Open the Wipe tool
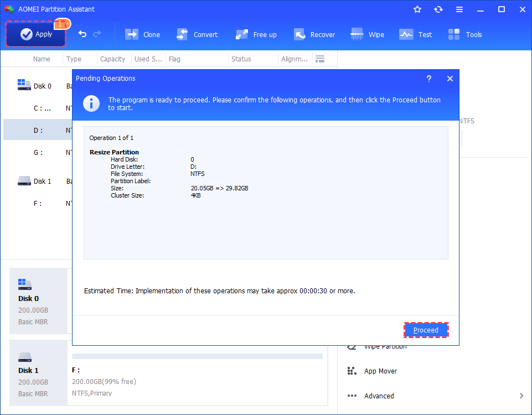The image size is (532, 415). pyautogui.click(x=367, y=34)
